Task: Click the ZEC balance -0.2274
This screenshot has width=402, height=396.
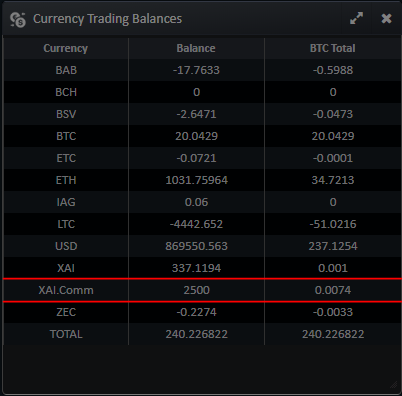Action: (196, 312)
